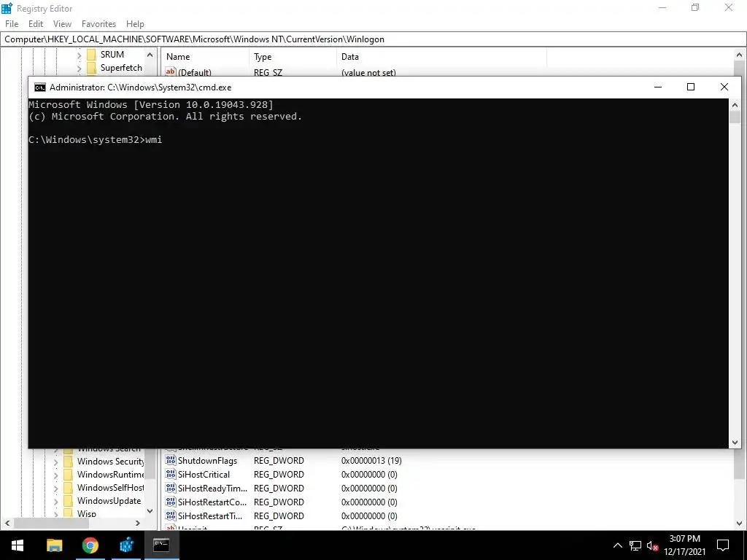Select the WindowsUpdate folder icon

68,501
